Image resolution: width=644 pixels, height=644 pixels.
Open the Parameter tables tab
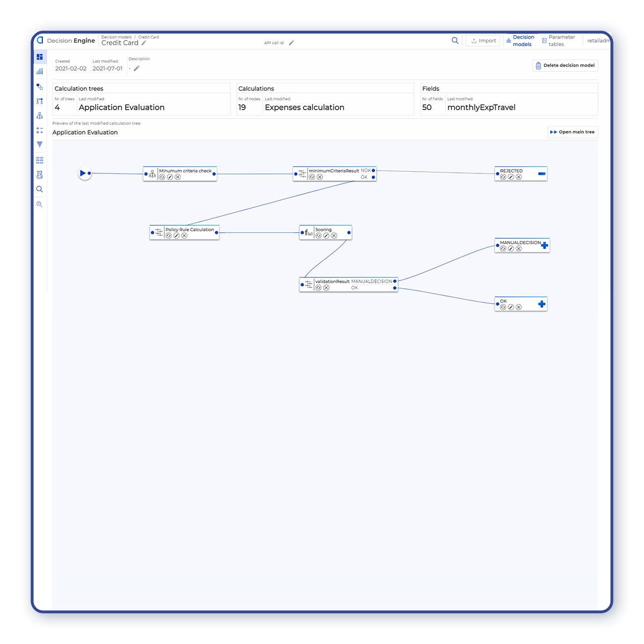click(558, 41)
